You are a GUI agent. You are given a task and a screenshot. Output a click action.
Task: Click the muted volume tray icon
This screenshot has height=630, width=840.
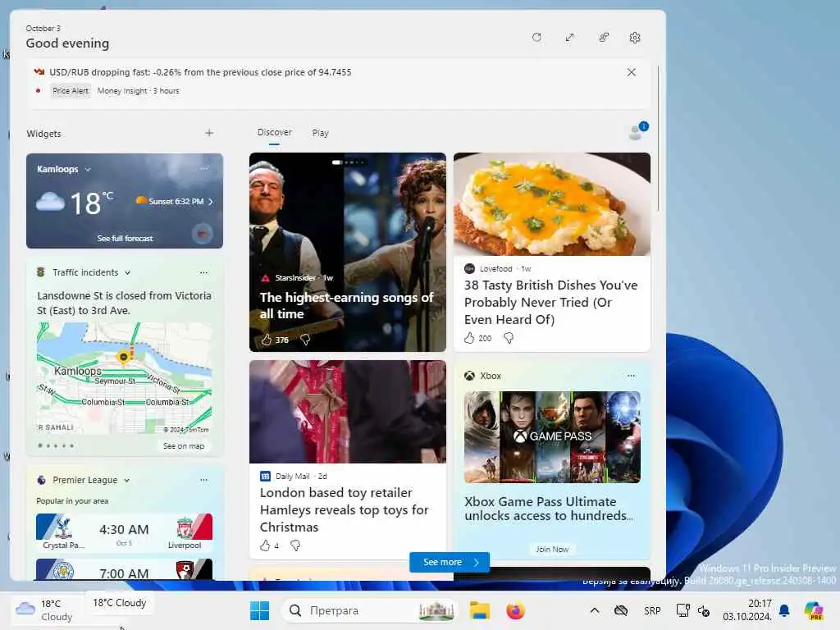pyautogui.click(x=704, y=610)
